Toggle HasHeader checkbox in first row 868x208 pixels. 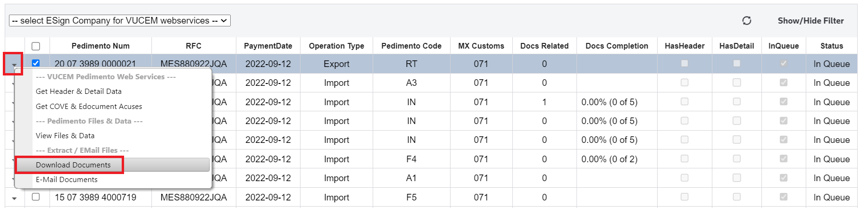pos(684,63)
